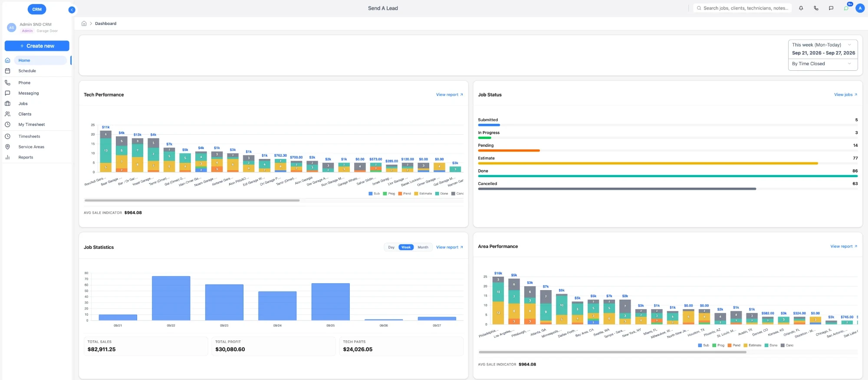Open Area Performance View report link
Viewport: 868px width, 380px height.
[844, 247]
